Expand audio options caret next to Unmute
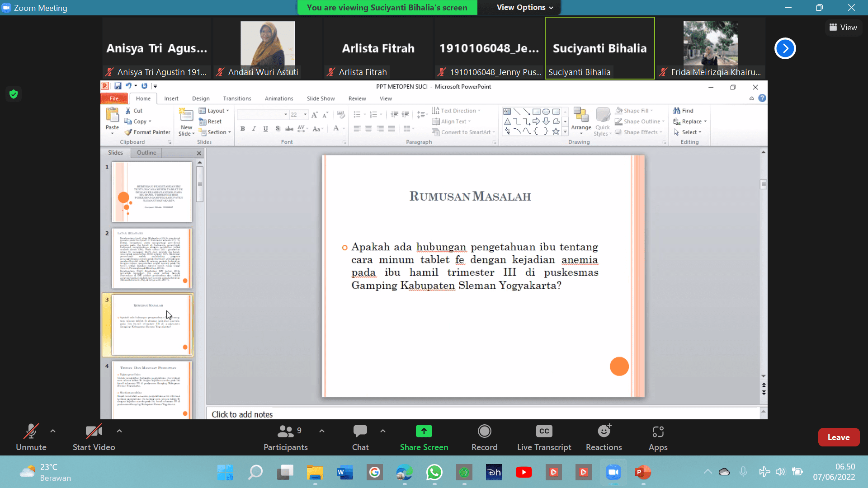 click(x=53, y=431)
